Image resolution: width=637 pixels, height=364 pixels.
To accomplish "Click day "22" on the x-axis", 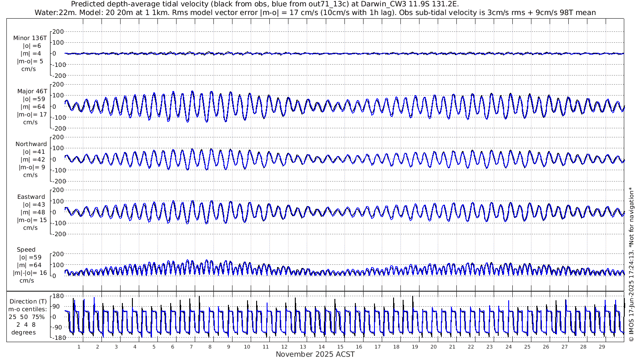I will click(x=471, y=347).
